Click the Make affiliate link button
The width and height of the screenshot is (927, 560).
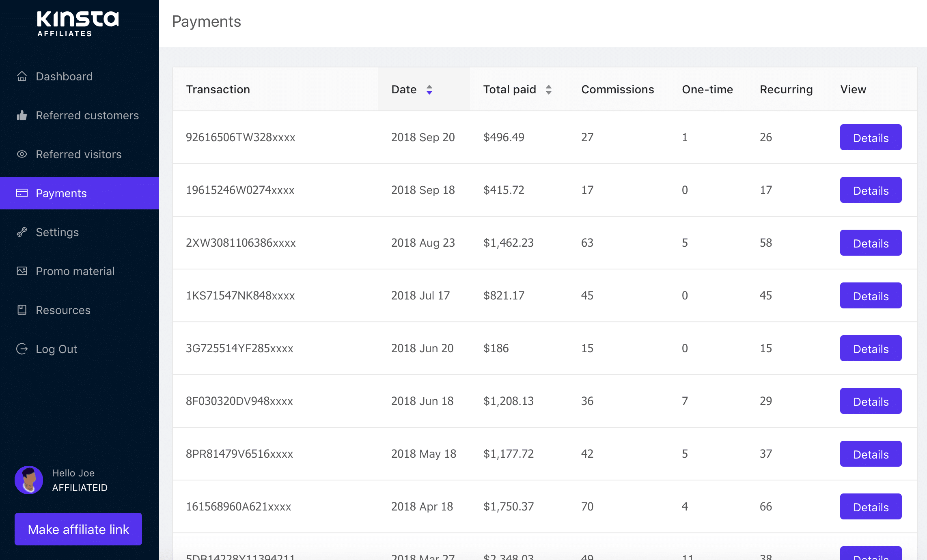point(78,529)
